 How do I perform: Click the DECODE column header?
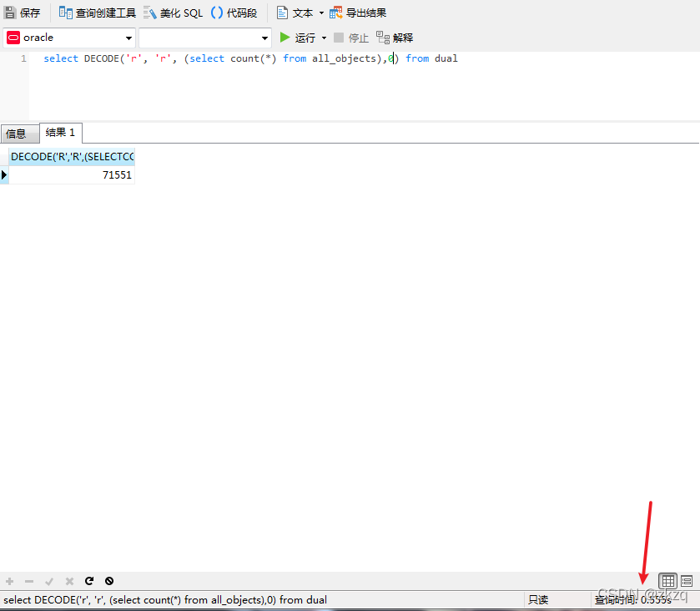tap(72, 157)
